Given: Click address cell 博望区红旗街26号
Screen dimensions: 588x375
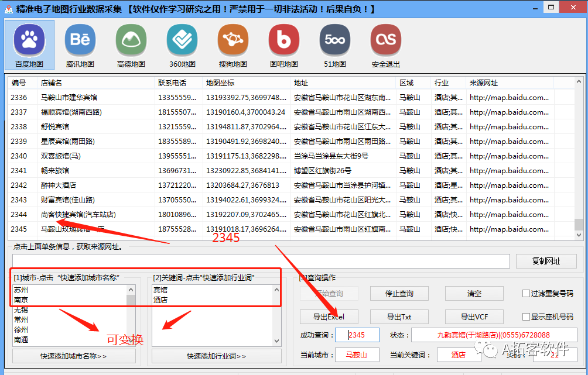Looking at the screenshot, I should [x=323, y=170].
